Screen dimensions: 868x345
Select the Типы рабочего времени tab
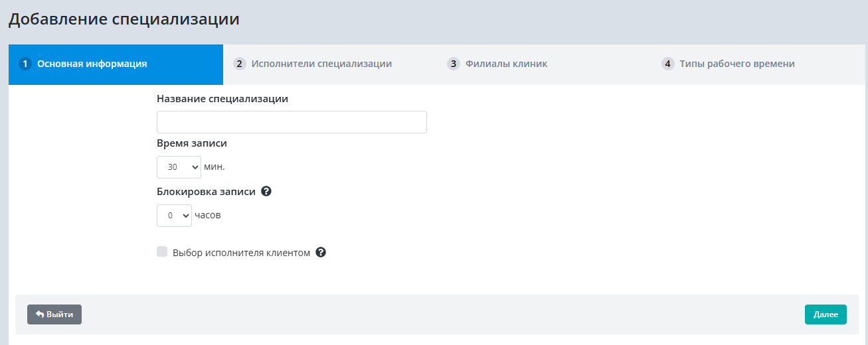coord(737,64)
